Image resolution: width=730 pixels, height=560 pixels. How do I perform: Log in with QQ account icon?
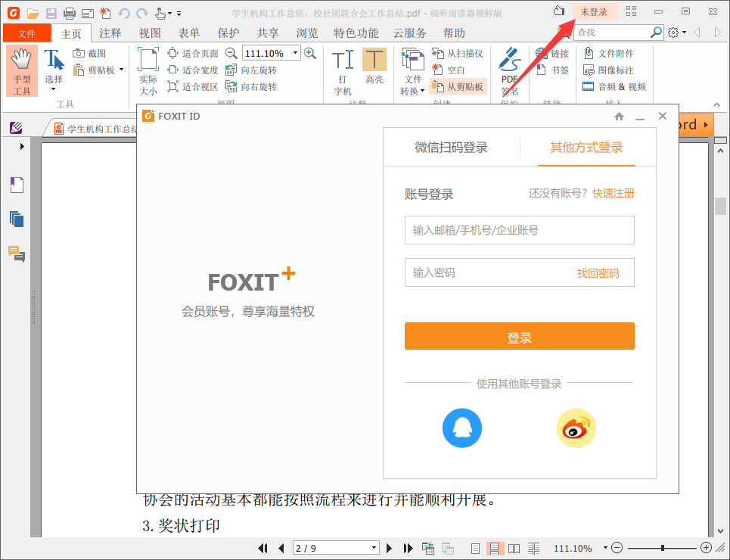point(462,428)
